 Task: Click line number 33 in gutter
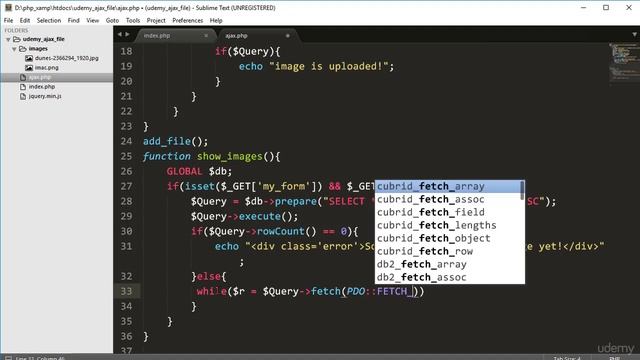127,291
